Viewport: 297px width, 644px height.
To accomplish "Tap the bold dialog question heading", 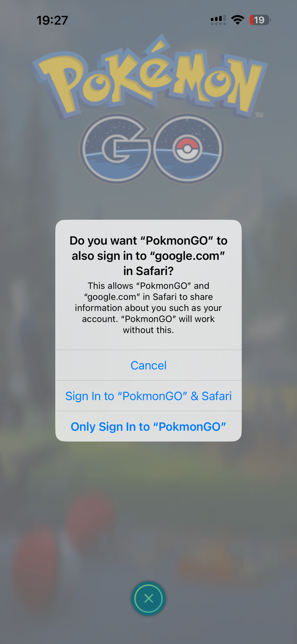I will point(148,256).
